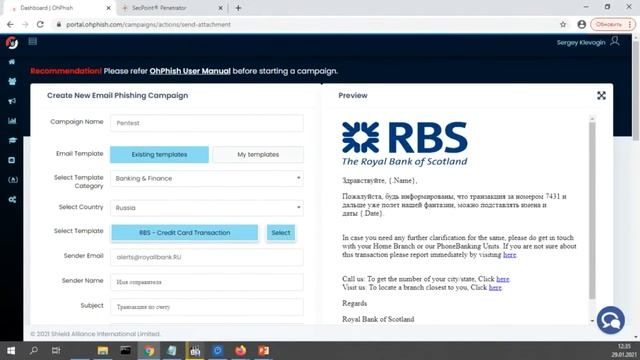Open the Home icon in sidebar
The image size is (640, 360).
[12, 62]
